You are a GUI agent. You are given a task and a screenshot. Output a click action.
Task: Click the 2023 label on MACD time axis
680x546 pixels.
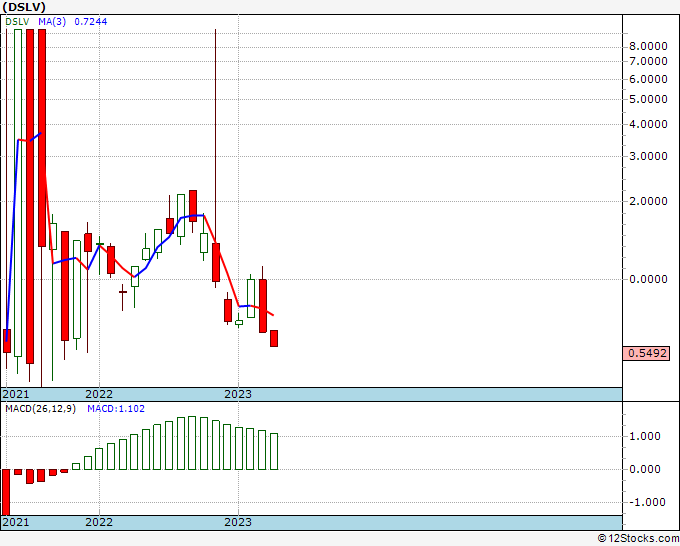[238, 522]
